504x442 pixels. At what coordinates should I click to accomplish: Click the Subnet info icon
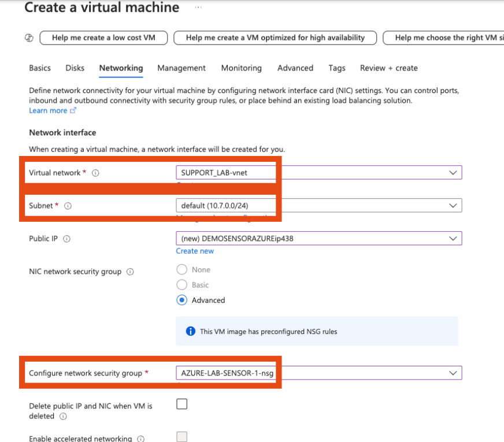coord(68,206)
